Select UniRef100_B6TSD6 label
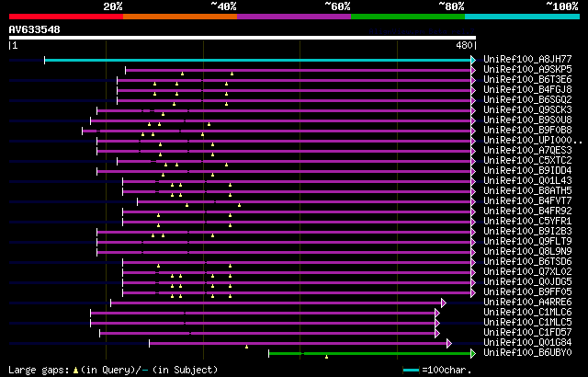Image resolution: width=588 pixels, height=377 pixels. 527,262
